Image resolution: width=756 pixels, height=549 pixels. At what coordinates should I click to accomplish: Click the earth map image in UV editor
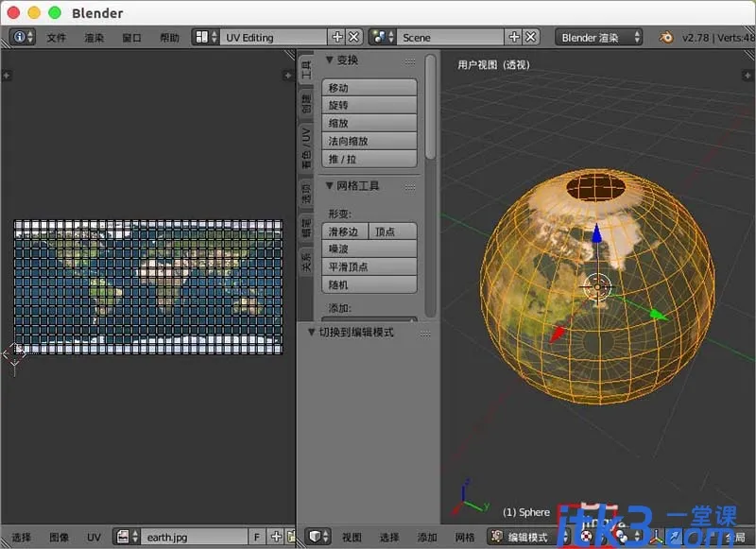point(148,287)
